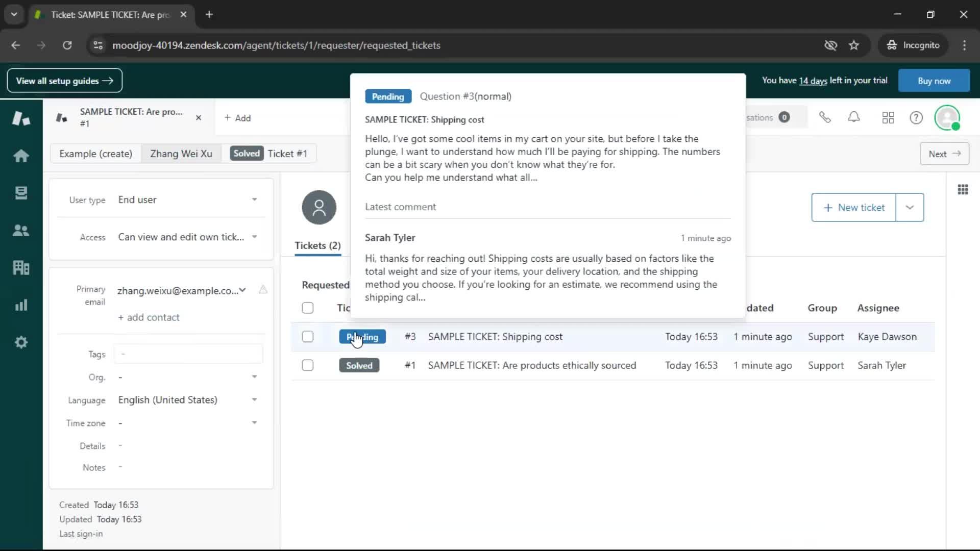Select the SAMPLE TICKET browser tab
The width and height of the screenshot is (980, 551).
[x=110, y=15]
